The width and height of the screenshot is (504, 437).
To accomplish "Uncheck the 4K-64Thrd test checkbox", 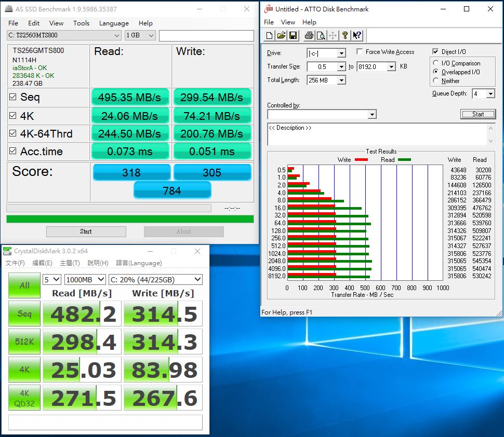I will pos(12,134).
